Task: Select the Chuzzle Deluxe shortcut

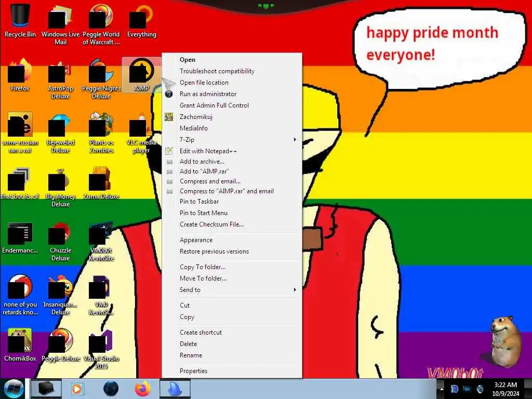Action: [x=60, y=241]
